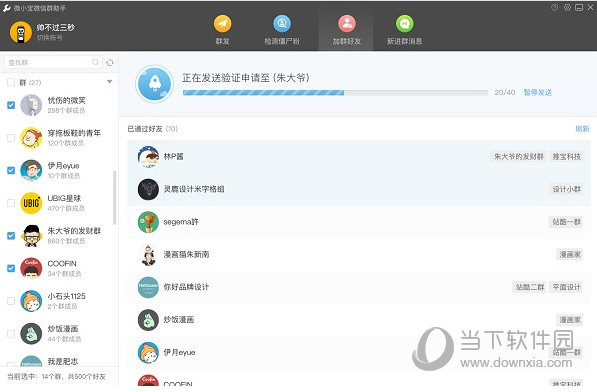Click the sending progress bar
The height and width of the screenshot is (392, 597).
point(335,92)
